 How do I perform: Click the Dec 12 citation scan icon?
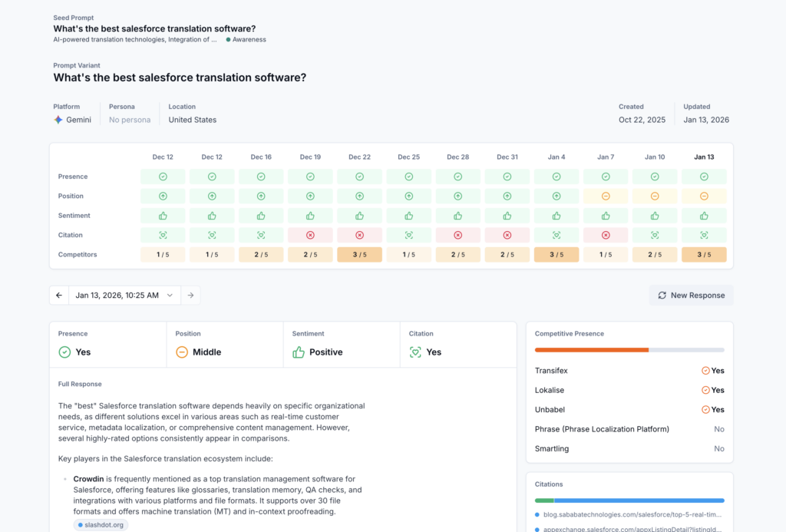(x=163, y=235)
